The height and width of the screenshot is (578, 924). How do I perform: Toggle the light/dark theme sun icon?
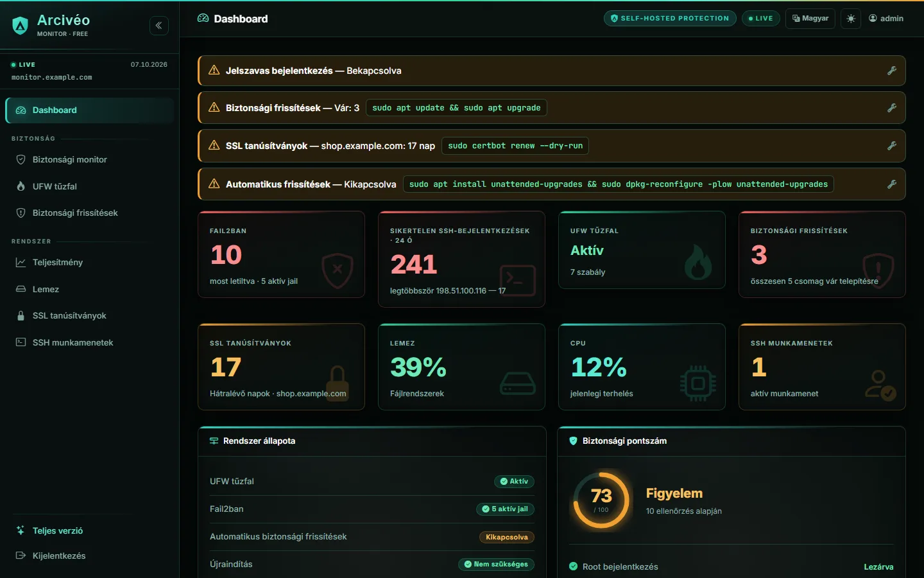tap(851, 19)
